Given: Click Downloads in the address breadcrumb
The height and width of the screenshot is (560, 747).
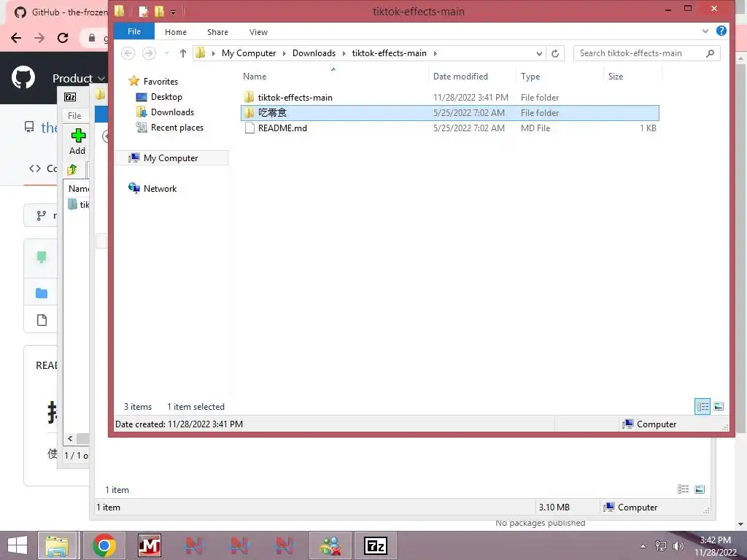Looking at the screenshot, I should point(314,53).
